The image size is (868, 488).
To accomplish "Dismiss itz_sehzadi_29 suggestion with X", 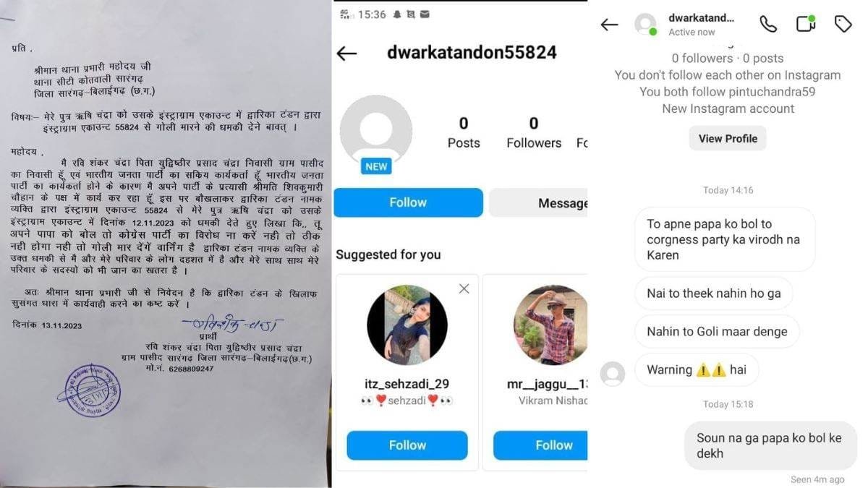I will click(x=464, y=288).
